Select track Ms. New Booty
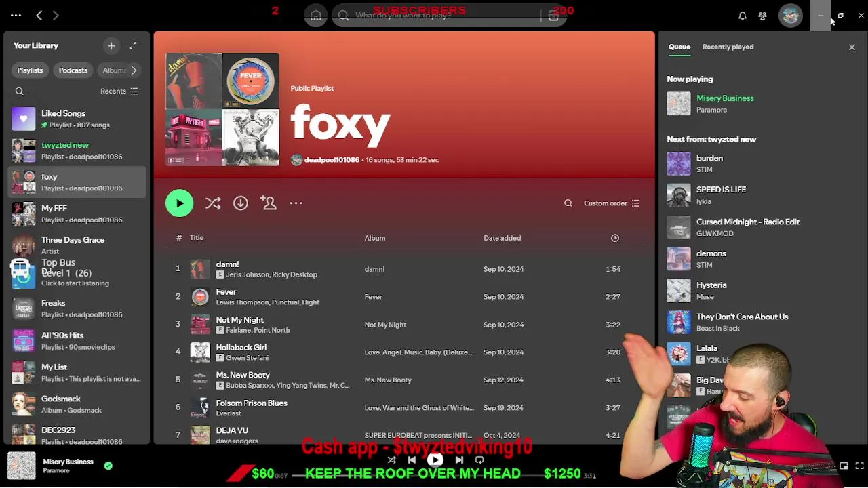The height and width of the screenshot is (488, 868). (404, 380)
